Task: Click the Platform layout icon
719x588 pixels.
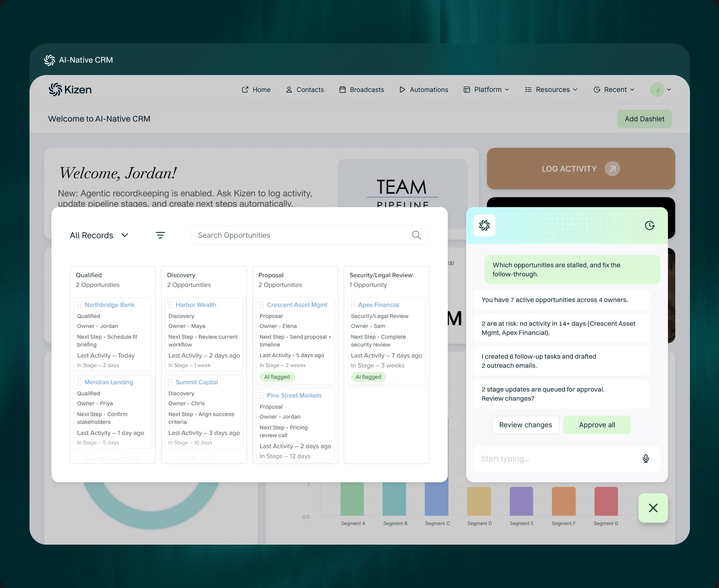Action: tap(467, 89)
